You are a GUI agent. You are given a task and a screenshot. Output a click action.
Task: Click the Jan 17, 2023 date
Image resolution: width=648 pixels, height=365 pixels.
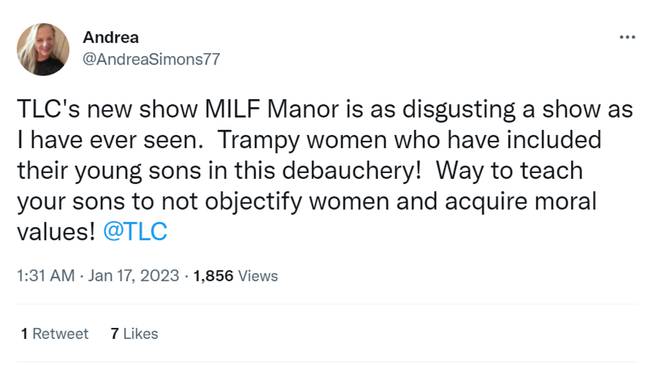tap(133, 276)
